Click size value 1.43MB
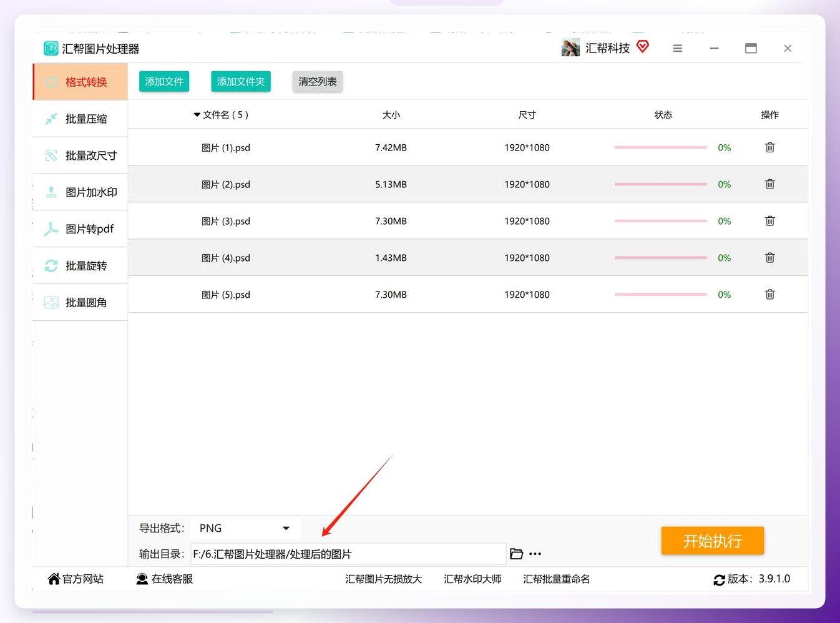Screen dimensions: 840x623 391,258
